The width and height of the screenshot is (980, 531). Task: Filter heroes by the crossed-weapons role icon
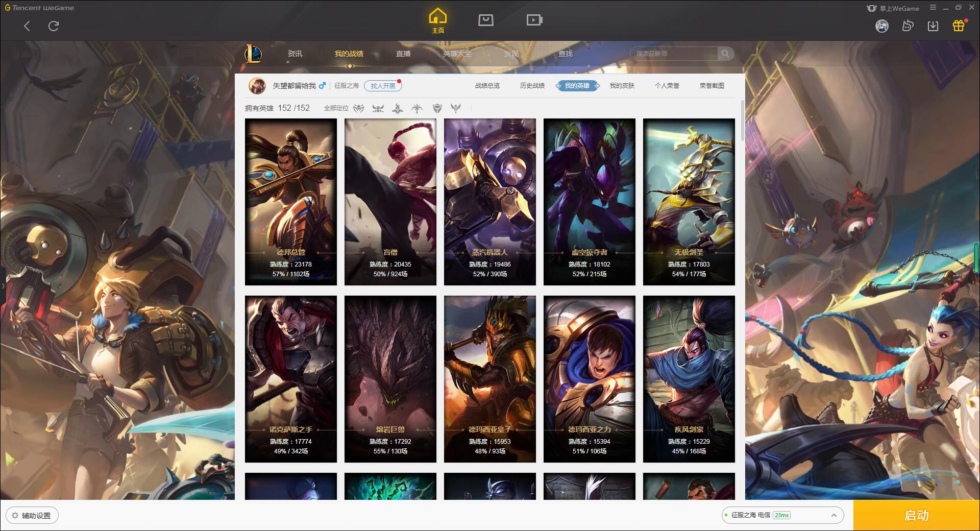tap(359, 108)
